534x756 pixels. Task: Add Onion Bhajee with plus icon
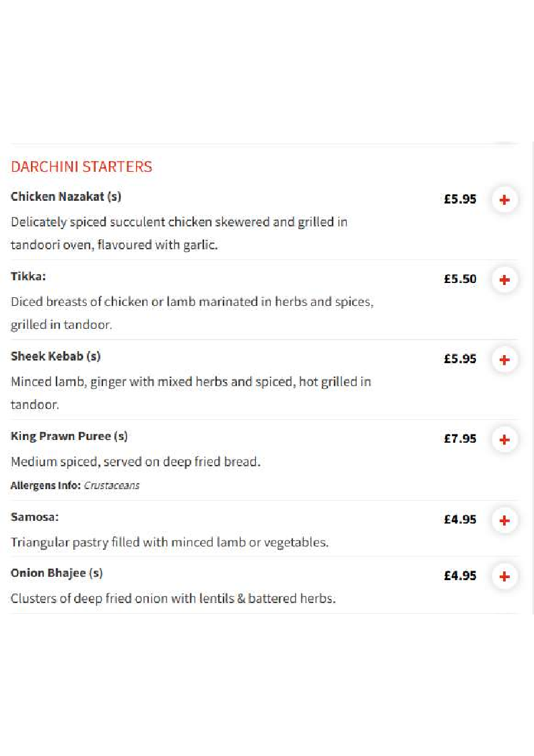(504, 576)
